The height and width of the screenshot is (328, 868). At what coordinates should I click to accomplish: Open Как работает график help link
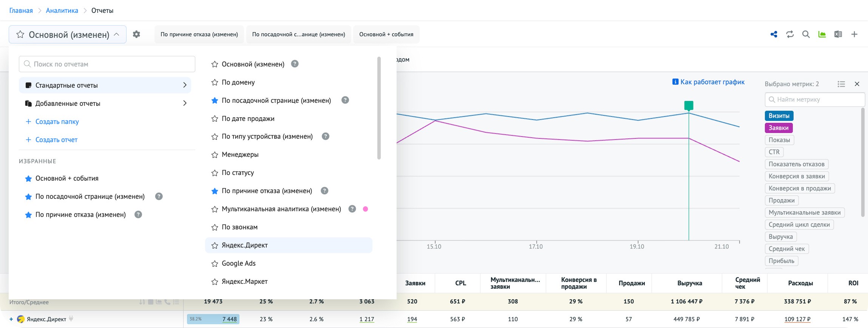pyautogui.click(x=712, y=82)
